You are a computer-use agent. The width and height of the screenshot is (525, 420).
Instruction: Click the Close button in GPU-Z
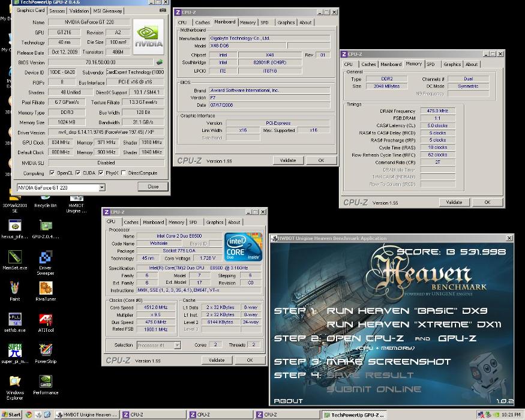click(x=153, y=187)
